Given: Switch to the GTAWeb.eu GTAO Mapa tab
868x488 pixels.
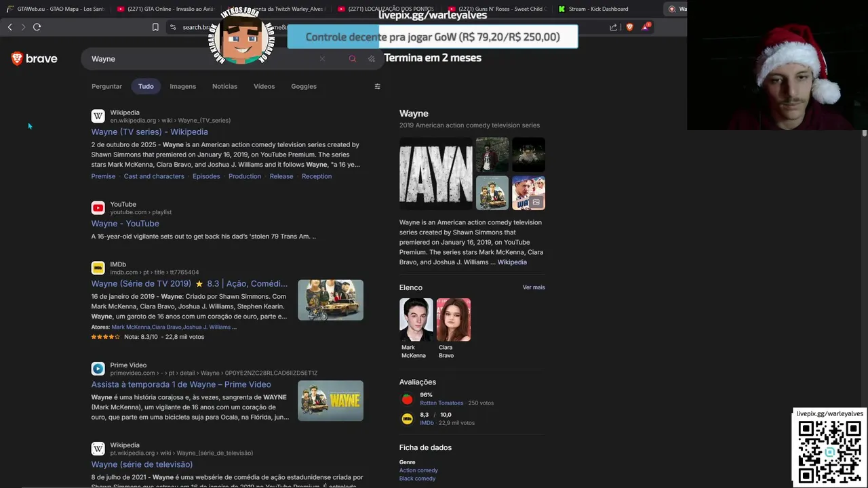Looking at the screenshot, I should [x=56, y=9].
